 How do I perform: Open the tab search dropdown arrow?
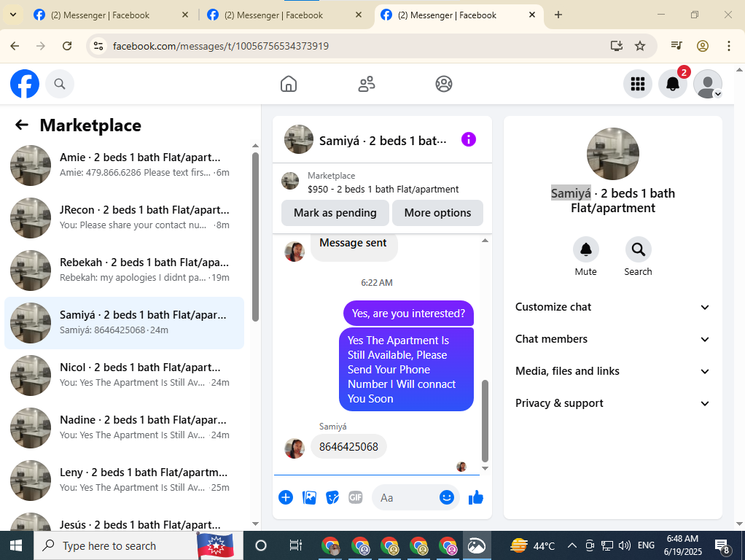[x=13, y=15]
